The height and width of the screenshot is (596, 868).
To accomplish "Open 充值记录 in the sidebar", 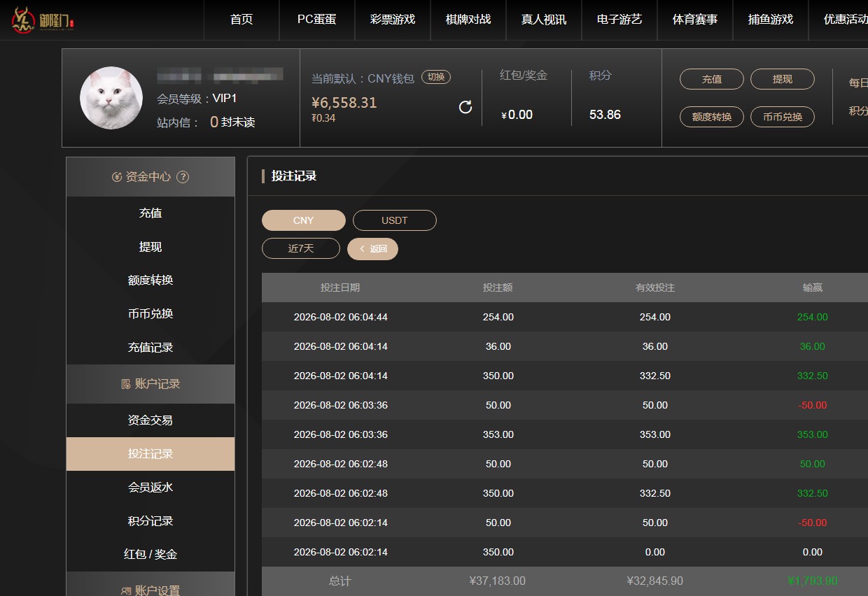I will [x=150, y=348].
